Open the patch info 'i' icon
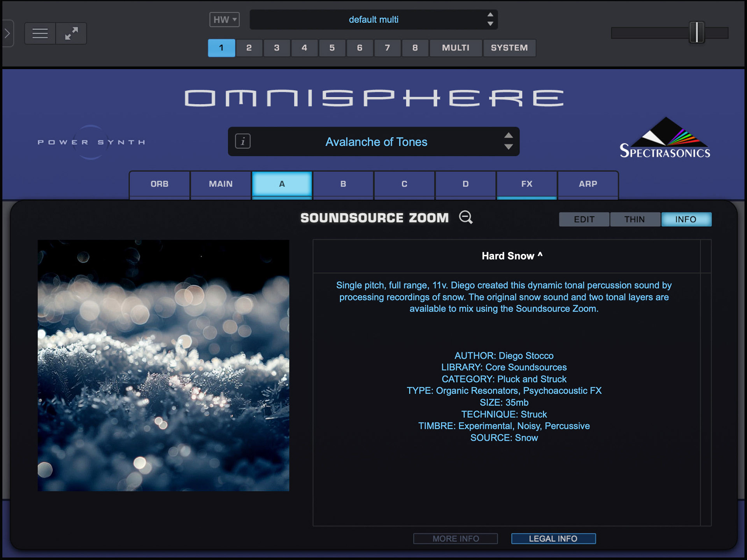Viewport: 747px width, 560px height. (x=243, y=141)
